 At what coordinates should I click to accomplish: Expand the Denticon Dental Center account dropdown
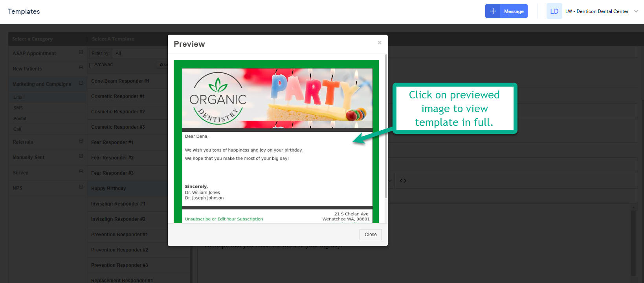(636, 11)
